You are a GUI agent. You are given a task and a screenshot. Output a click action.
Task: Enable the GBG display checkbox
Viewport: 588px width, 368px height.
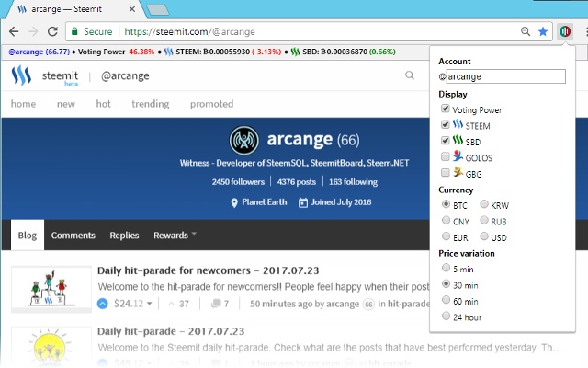pos(445,173)
